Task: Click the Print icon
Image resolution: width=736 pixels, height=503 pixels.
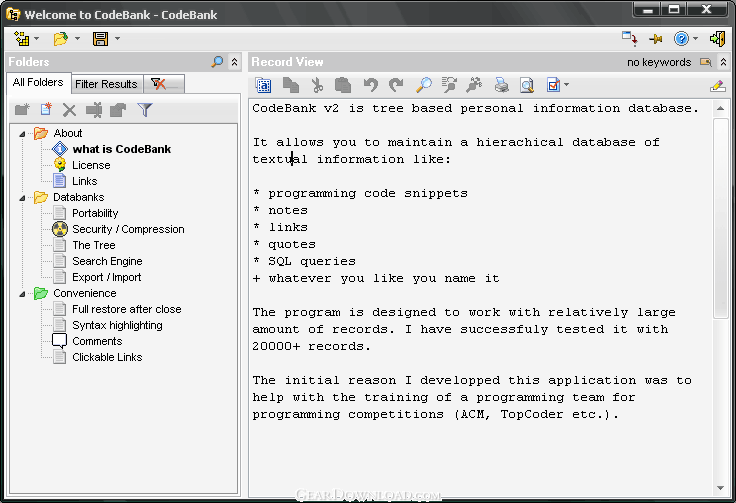Action: pyautogui.click(x=501, y=85)
